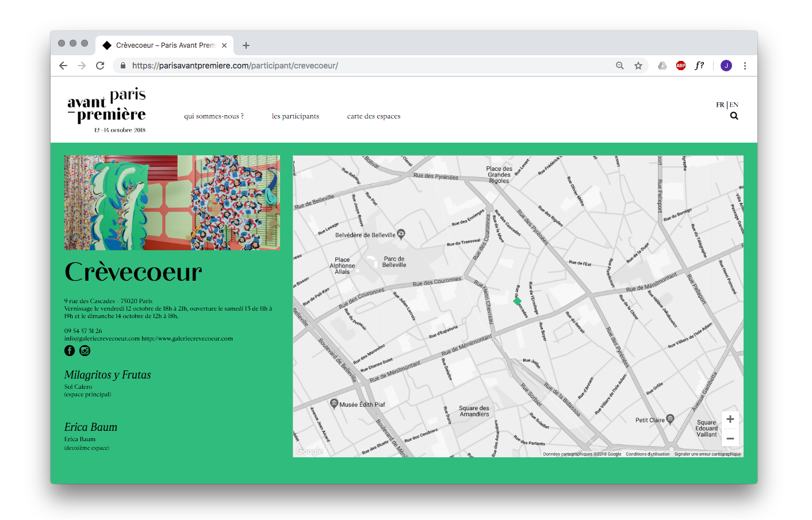
Task: Click the site search magnifier icon
Action: 734,116
